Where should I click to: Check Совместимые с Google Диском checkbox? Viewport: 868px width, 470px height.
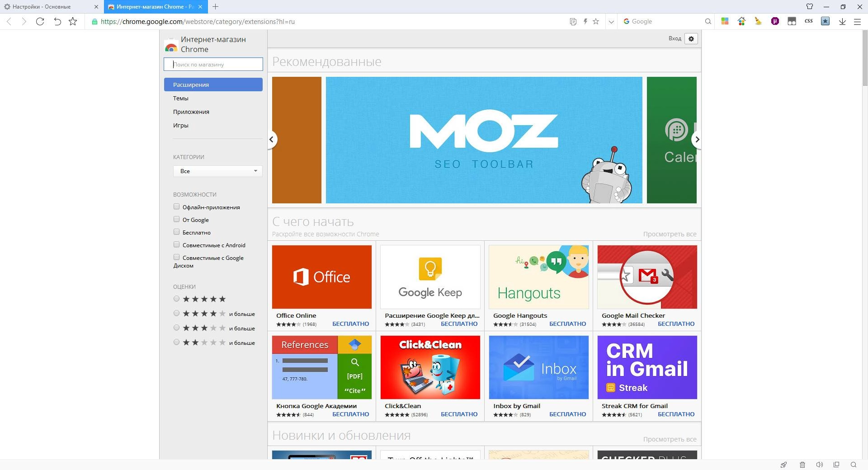(177, 257)
